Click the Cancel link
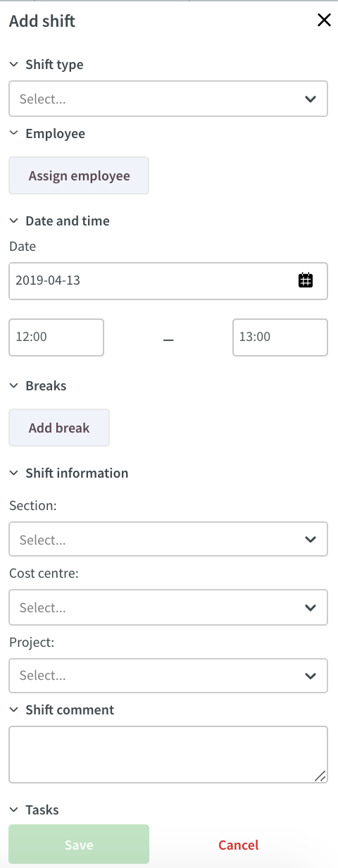 click(x=239, y=845)
